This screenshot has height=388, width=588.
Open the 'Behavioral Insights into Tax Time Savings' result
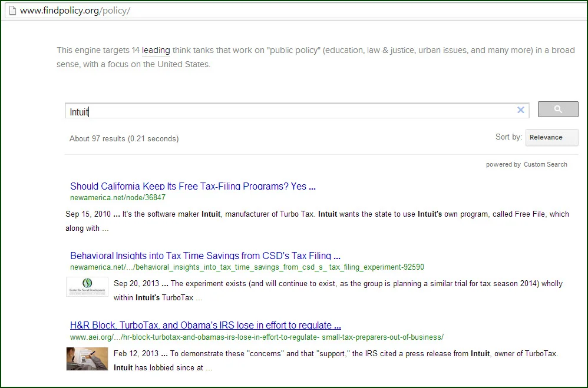(x=205, y=256)
